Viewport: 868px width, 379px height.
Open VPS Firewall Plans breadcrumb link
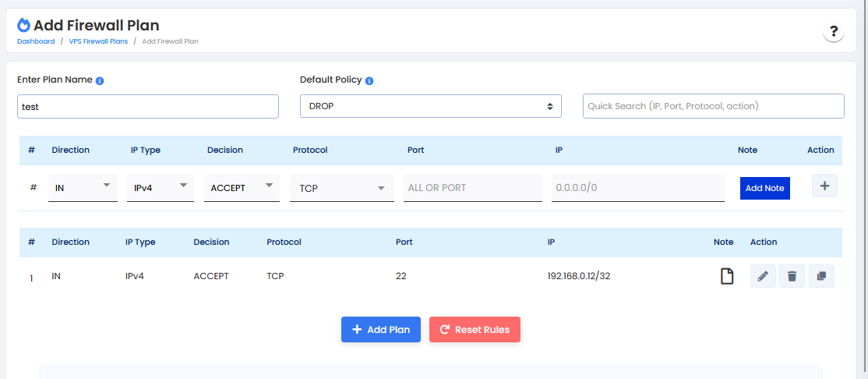pos(98,41)
